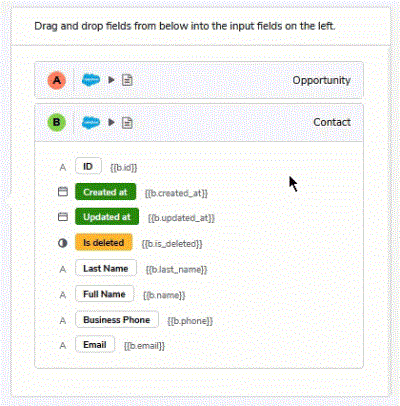Click the Salesforce cloud icon in Contact row

(x=91, y=122)
